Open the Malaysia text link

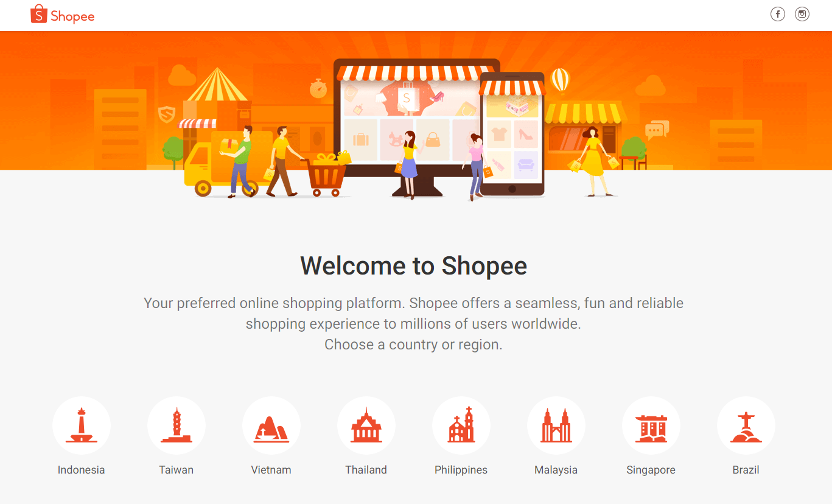click(556, 470)
